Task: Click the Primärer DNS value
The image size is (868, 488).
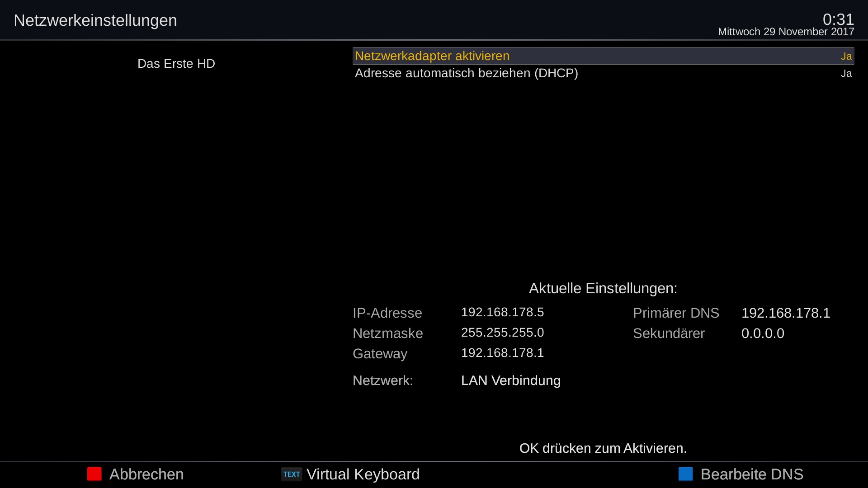Action: pos(786,313)
